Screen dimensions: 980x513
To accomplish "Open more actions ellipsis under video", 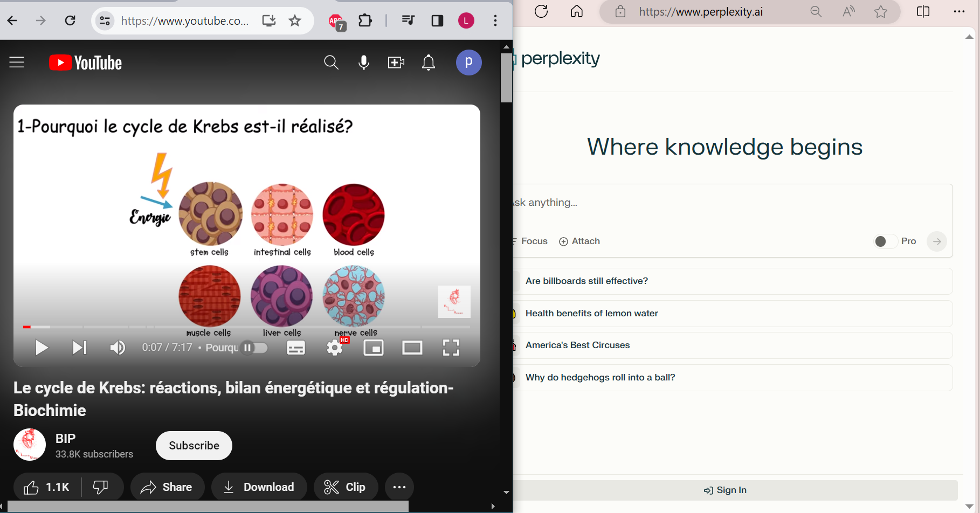I will (399, 487).
